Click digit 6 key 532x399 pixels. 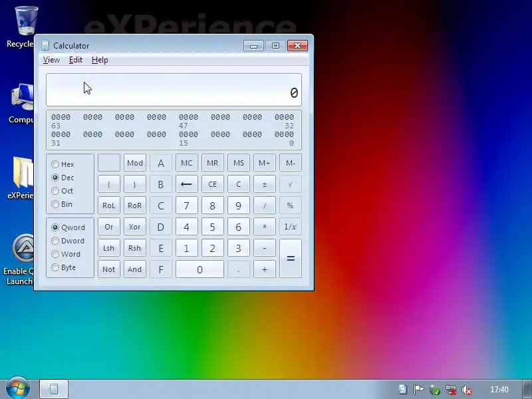(x=239, y=227)
